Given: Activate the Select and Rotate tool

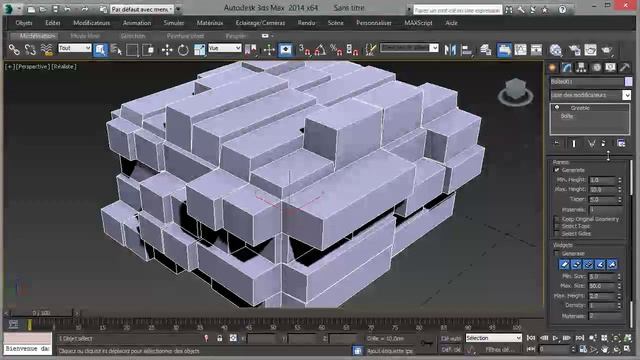Looking at the screenshot, I should coord(183,50).
